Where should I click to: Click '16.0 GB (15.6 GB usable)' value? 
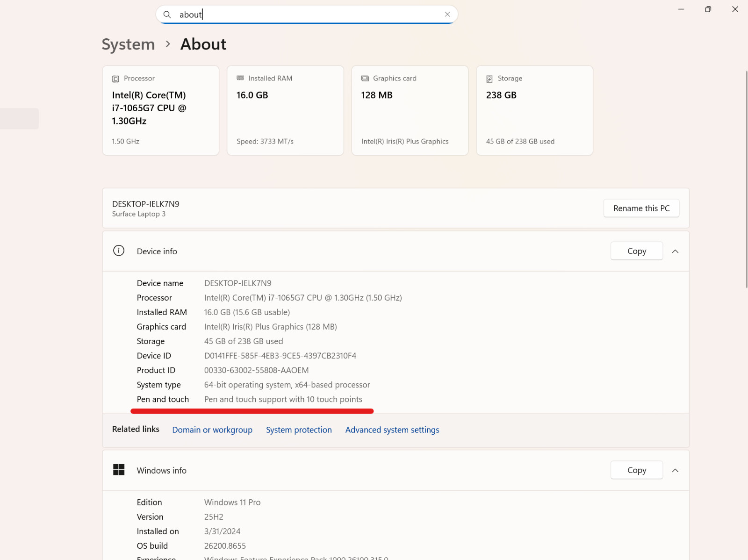(x=247, y=312)
